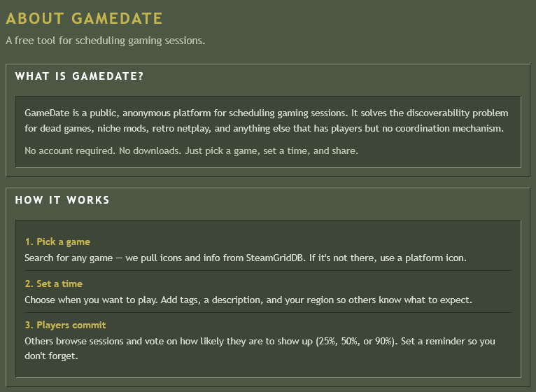Click the divider between steps 2 and 3
The image size is (536, 392).
267,312
